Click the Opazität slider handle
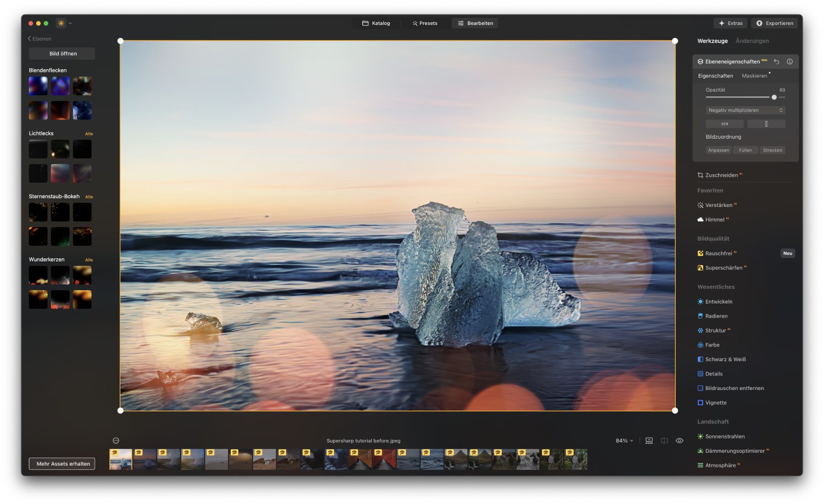Screen dimensions: 824x504 774,97
